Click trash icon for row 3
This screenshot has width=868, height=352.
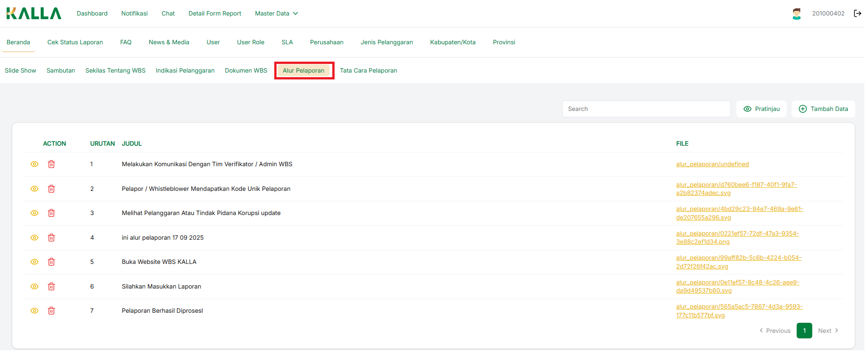pos(51,213)
